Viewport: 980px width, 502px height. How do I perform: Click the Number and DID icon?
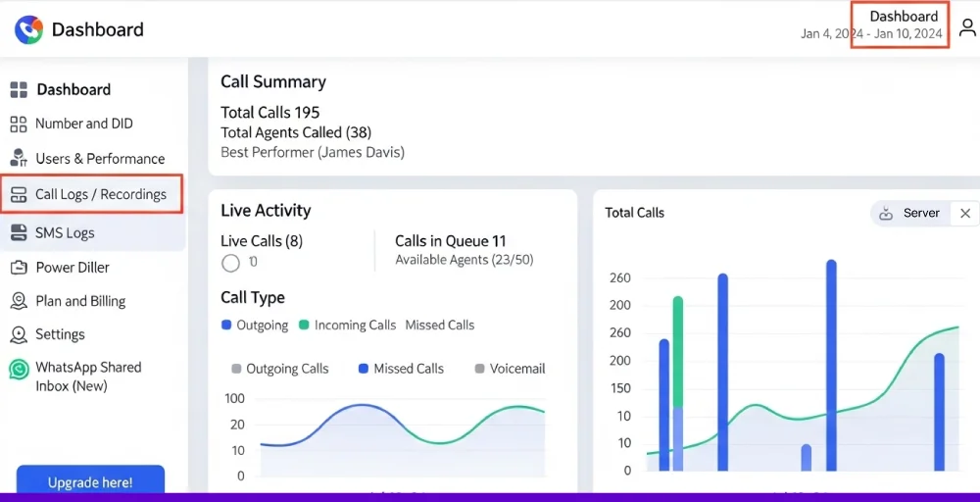[19, 124]
